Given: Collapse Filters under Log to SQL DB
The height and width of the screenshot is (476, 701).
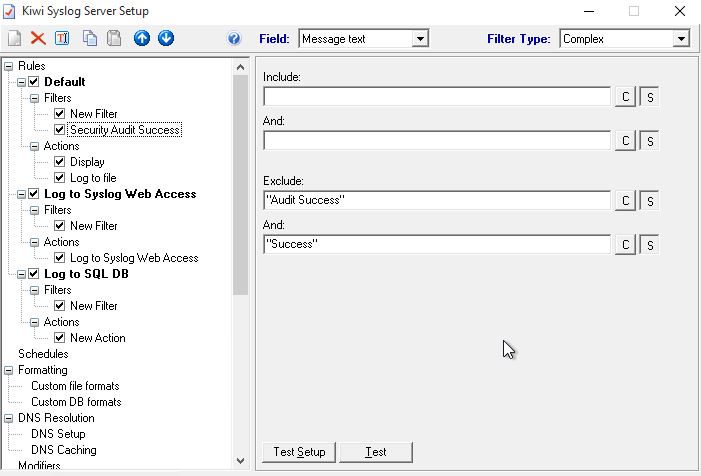Looking at the screenshot, I should (x=34, y=291).
